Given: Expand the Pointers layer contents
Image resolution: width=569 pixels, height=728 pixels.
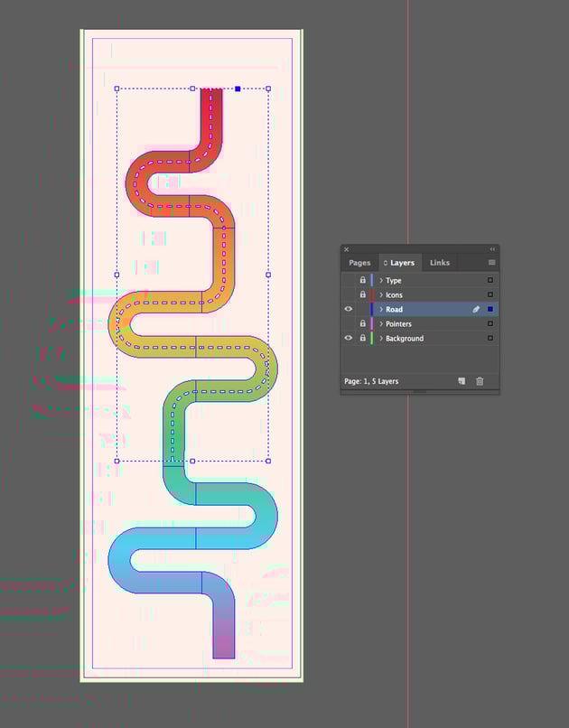Looking at the screenshot, I should pyautogui.click(x=381, y=323).
